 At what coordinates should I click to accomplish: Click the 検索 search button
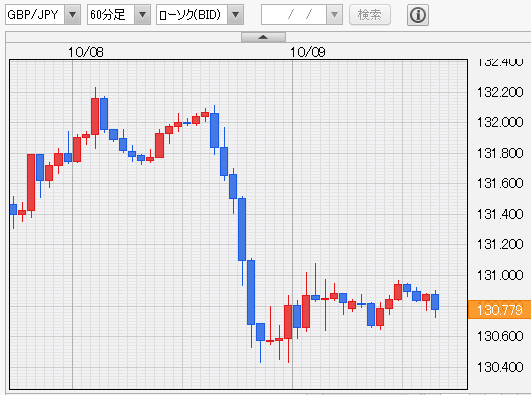tap(370, 15)
